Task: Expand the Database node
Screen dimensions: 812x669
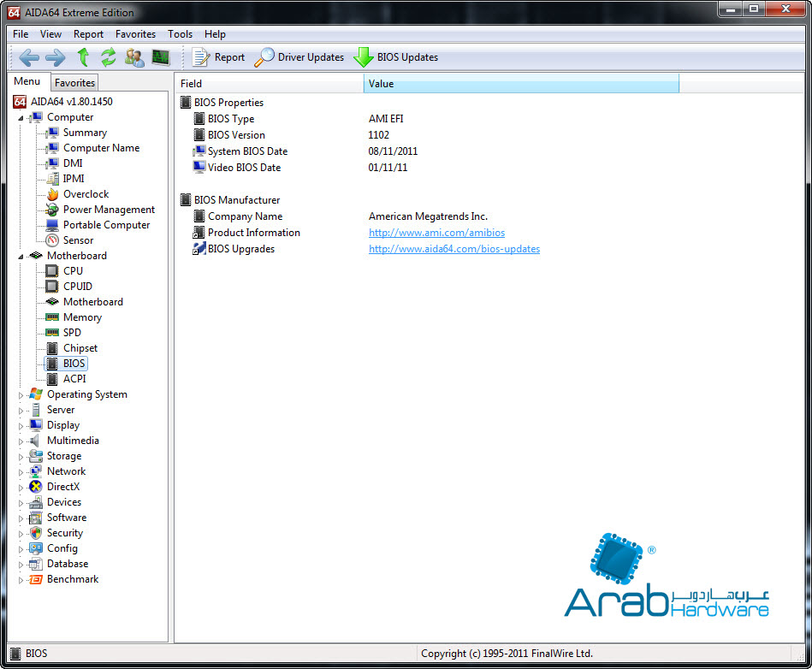Action: point(21,565)
